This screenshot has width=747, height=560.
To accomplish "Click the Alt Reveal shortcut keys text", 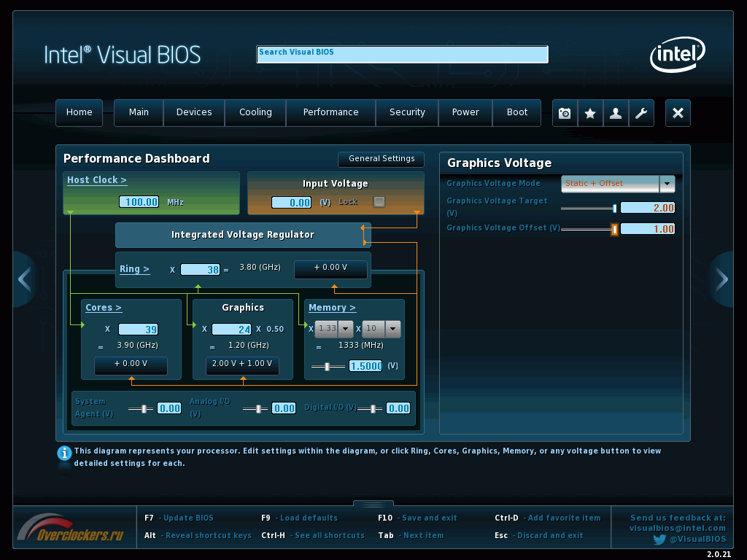I will pyautogui.click(x=198, y=536).
